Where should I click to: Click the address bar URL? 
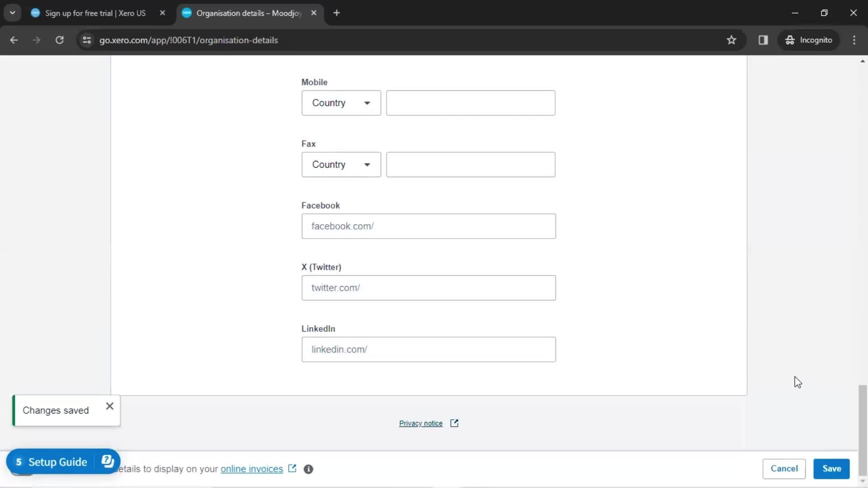(189, 40)
